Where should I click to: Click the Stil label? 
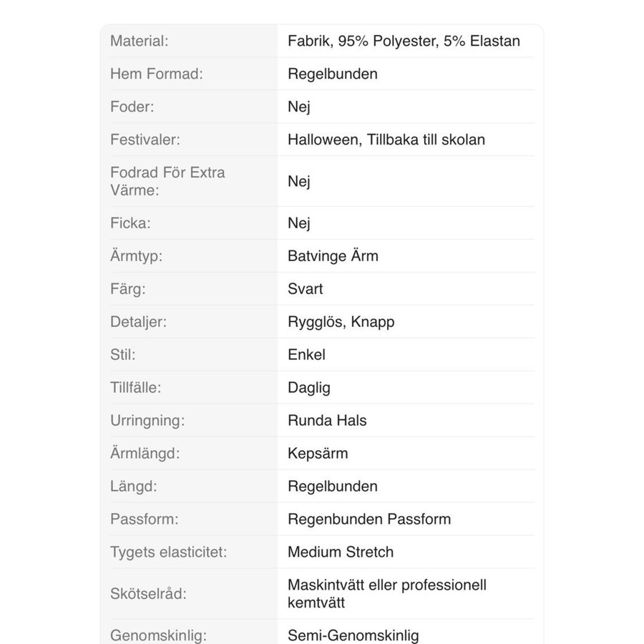click(122, 355)
